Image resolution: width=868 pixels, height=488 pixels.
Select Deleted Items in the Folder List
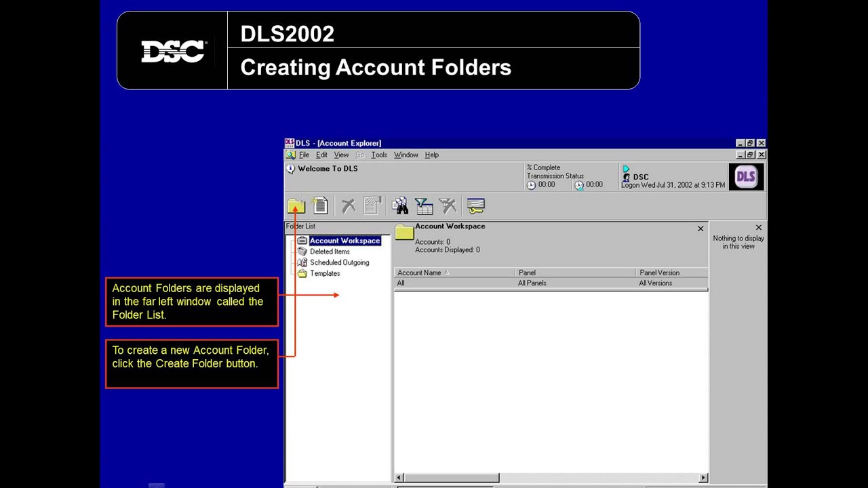coord(330,251)
